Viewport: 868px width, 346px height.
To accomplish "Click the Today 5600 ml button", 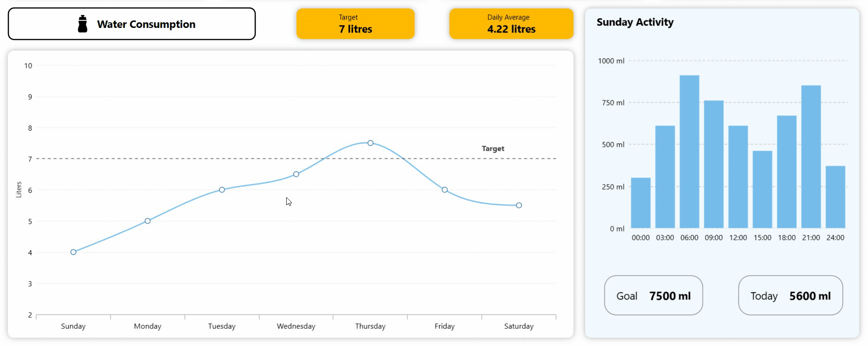I will pyautogui.click(x=790, y=295).
